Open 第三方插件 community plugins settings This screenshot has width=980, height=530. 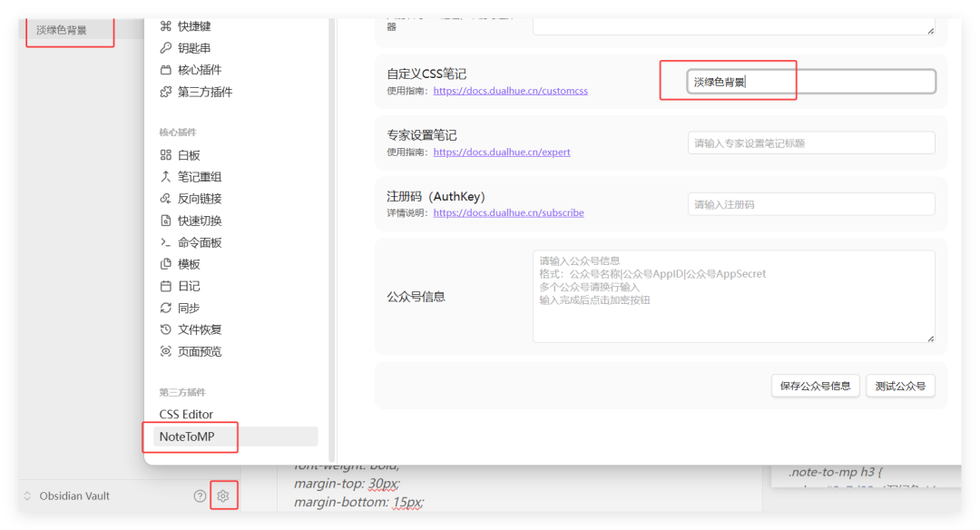(203, 91)
